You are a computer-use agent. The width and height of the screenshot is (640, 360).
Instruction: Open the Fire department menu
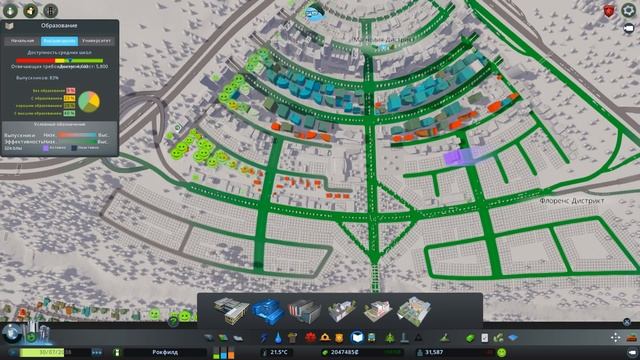point(325,338)
